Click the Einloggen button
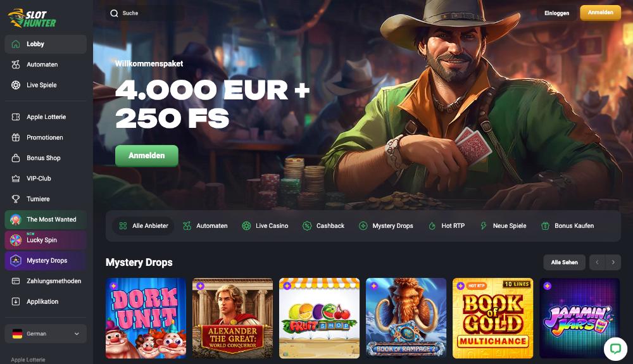Viewport: 633px width, 364px height. coord(556,13)
